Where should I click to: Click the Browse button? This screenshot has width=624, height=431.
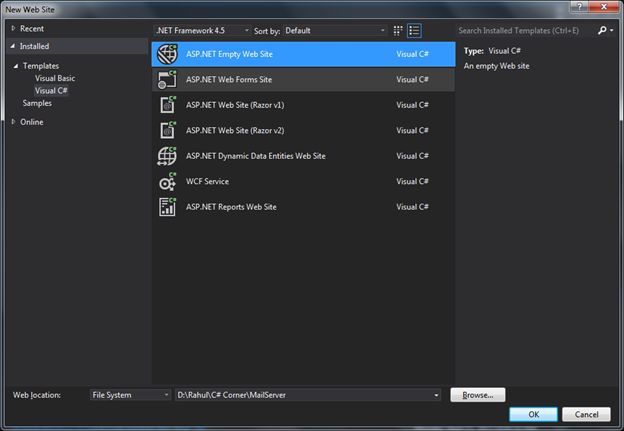tap(478, 395)
